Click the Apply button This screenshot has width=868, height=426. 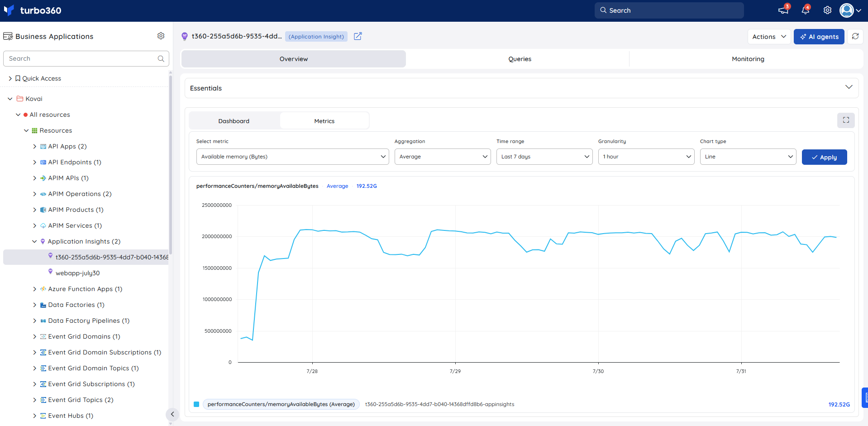(x=824, y=157)
